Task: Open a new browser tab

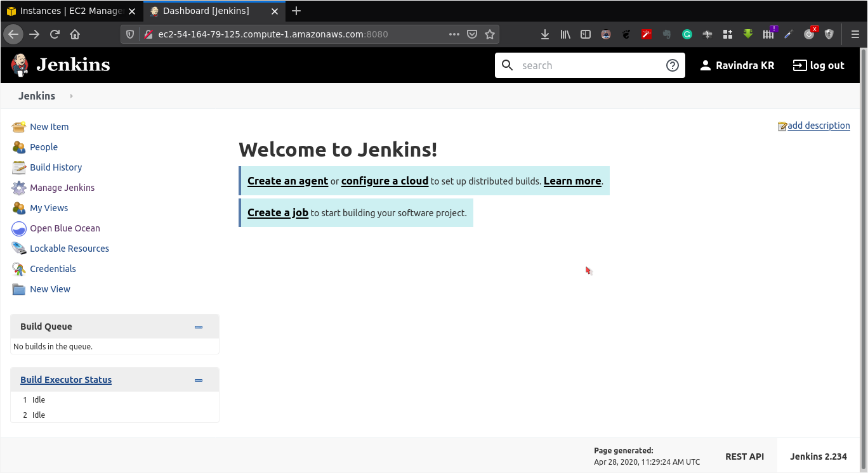Action: pyautogui.click(x=296, y=11)
